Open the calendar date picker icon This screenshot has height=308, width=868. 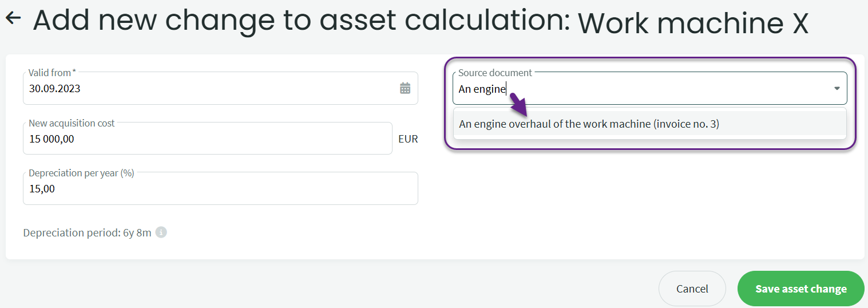point(405,88)
